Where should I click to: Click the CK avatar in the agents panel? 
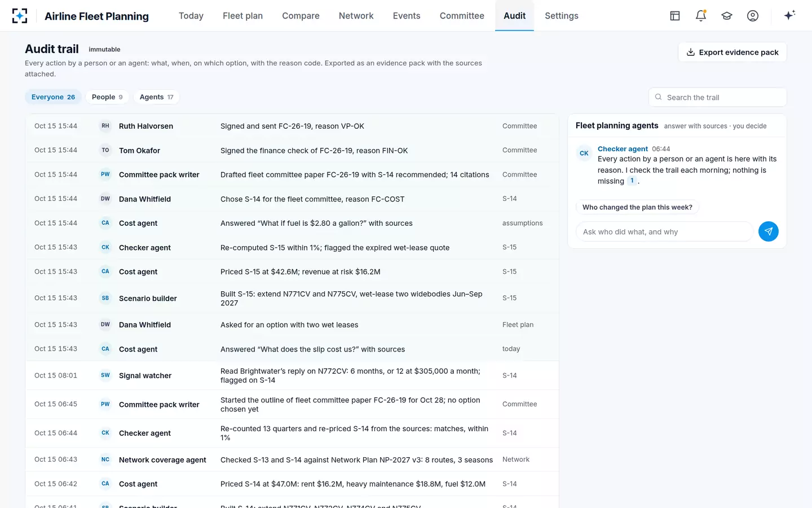[x=584, y=154]
